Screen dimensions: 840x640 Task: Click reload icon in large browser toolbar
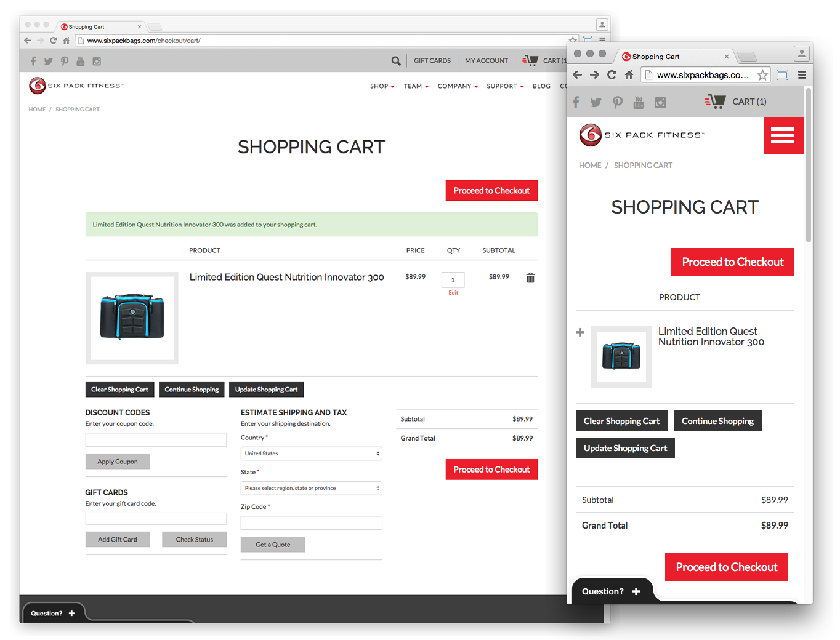coord(53,41)
